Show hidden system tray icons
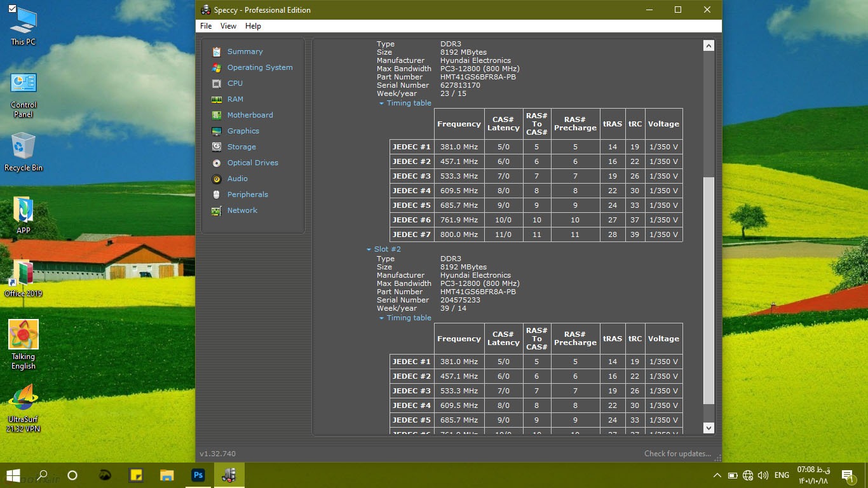 (717, 475)
